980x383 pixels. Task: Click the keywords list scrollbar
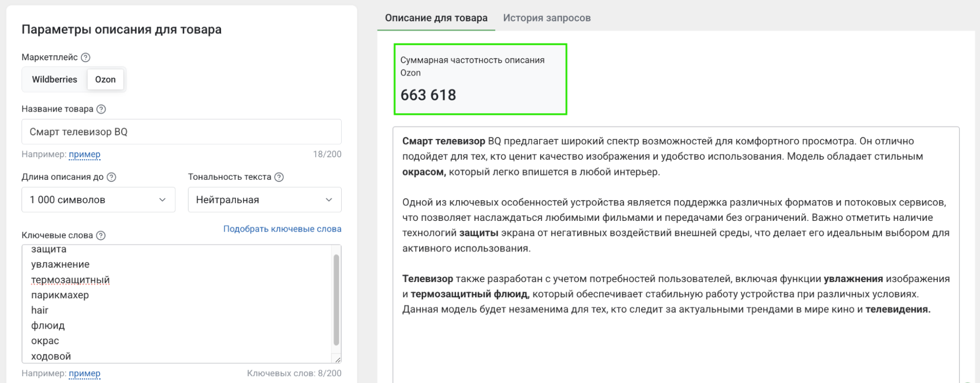(336, 300)
